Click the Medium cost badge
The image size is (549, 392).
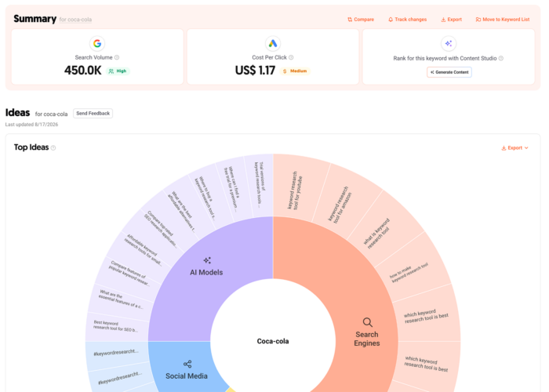pyautogui.click(x=295, y=71)
